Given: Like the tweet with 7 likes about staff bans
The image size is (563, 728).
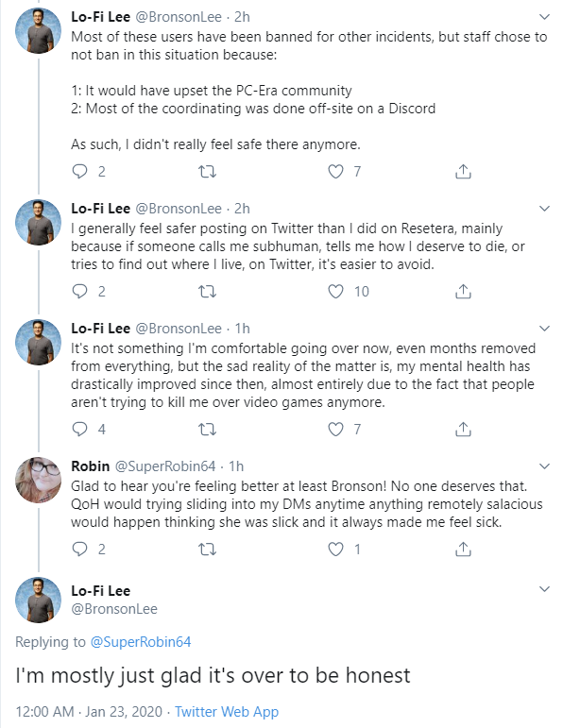Looking at the screenshot, I should [x=335, y=171].
